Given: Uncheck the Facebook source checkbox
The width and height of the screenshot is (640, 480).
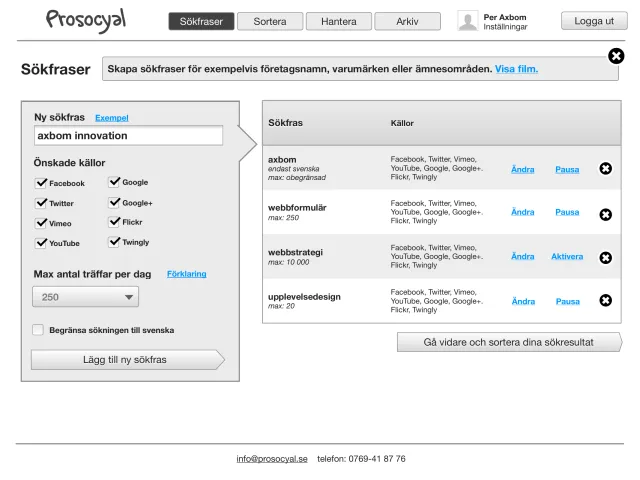Looking at the screenshot, I should point(41,183).
